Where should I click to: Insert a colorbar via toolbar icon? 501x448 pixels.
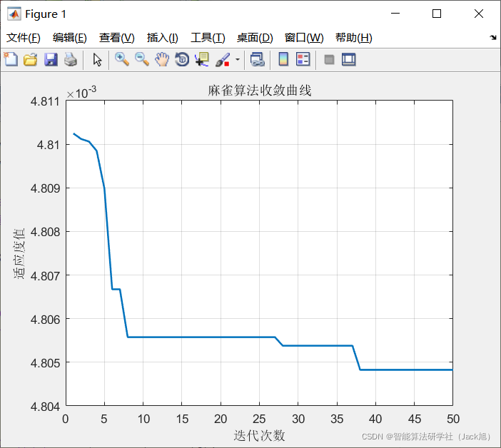pos(283,59)
